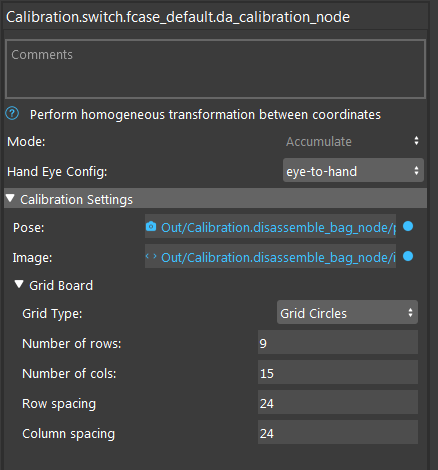Toggle the blue circle next to the Image link
The height and width of the screenshot is (470, 438).
pos(408,256)
